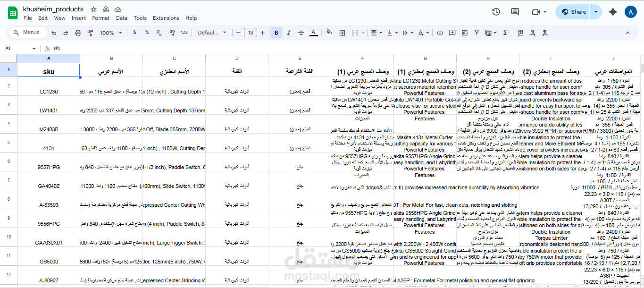This screenshot has height=288, width=644.
Task: Open Google Sheets home
Action: point(13,12)
